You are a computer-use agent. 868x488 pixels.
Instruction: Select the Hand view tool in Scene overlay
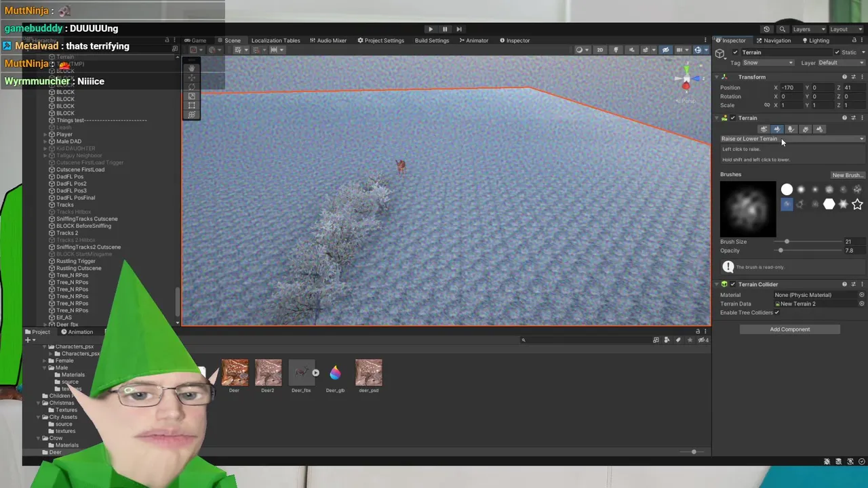192,68
